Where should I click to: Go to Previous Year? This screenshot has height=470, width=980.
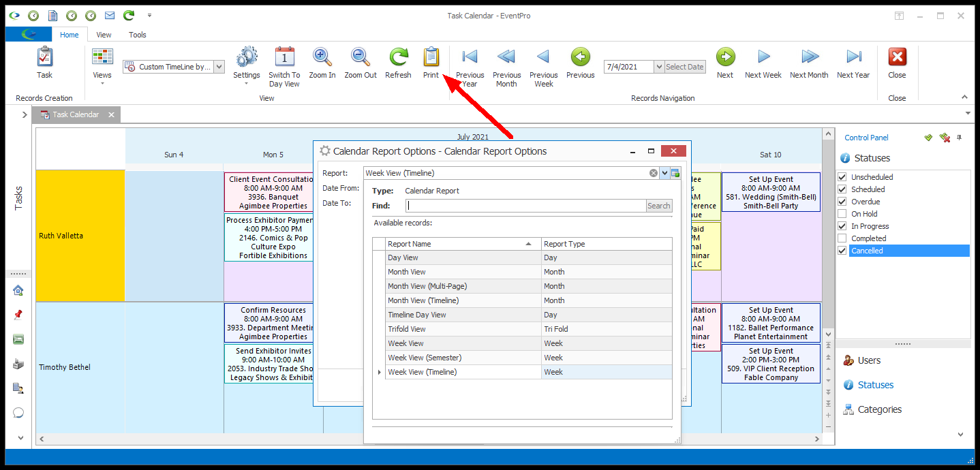tap(470, 67)
